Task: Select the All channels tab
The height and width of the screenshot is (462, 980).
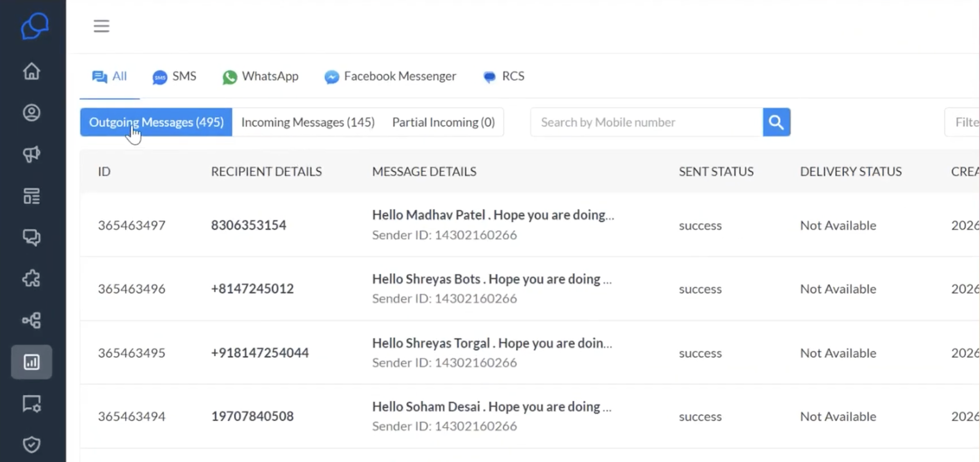Action: (109, 76)
